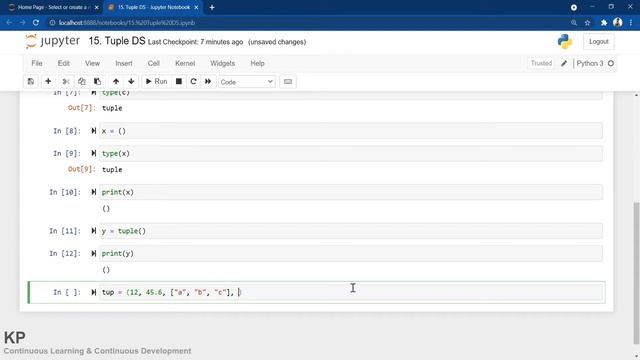Open the browser three-dot menu
Screen dimensions: 640x360
coord(631,23)
